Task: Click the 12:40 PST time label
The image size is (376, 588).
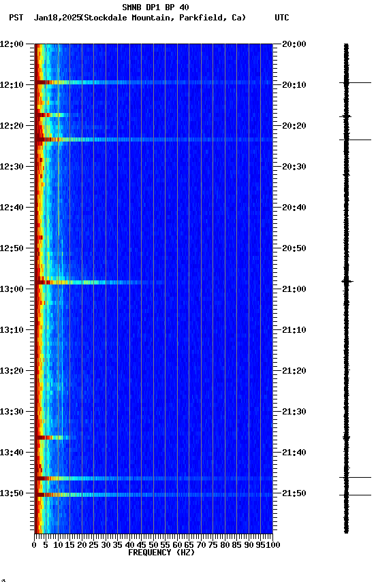Action: 12,208
